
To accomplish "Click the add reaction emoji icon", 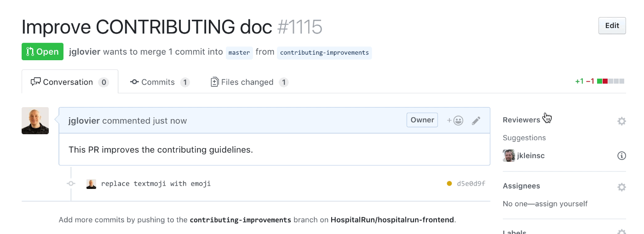I will 455,120.
